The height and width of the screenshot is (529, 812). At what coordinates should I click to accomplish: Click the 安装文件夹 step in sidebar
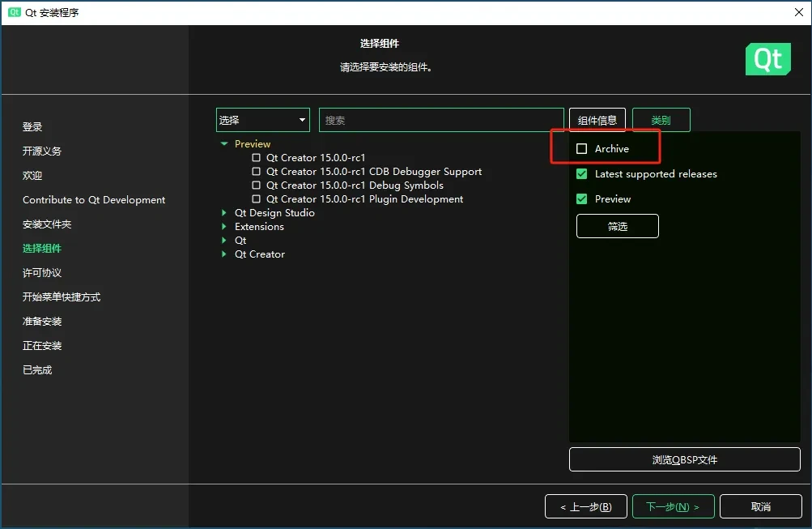(47, 224)
